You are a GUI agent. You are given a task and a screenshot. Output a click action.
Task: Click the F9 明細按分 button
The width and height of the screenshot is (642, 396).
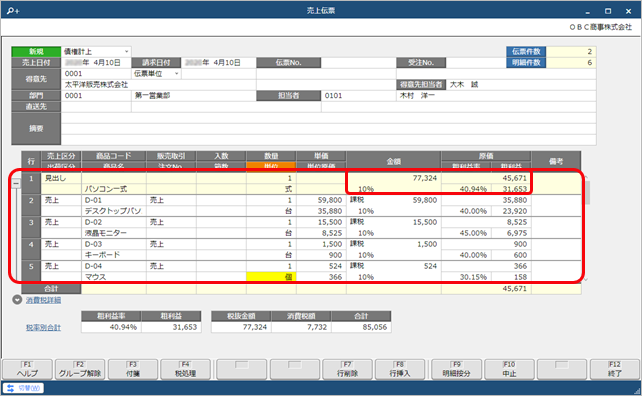(x=457, y=369)
